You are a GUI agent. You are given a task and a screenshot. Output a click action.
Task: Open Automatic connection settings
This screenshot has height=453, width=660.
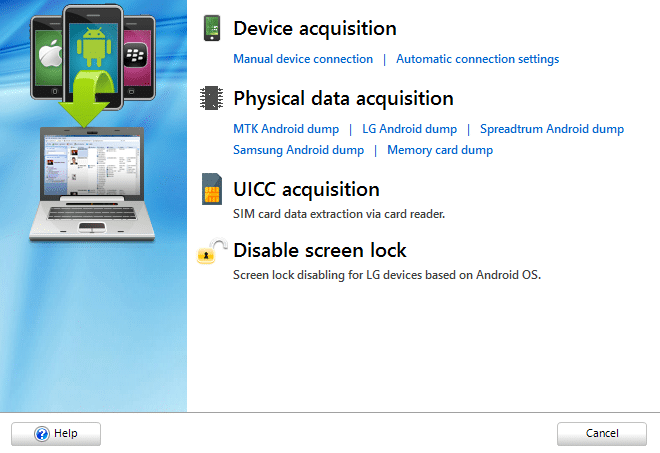point(477,59)
